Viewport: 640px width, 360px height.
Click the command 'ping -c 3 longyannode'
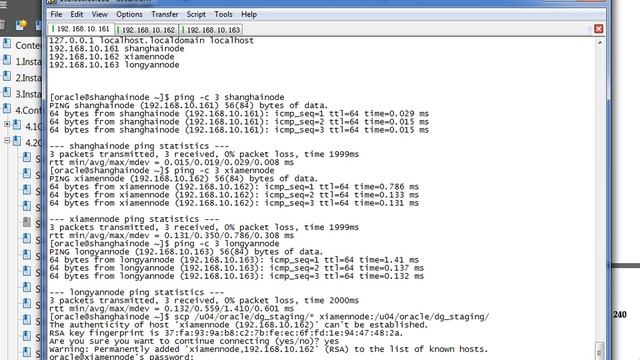(x=227, y=243)
